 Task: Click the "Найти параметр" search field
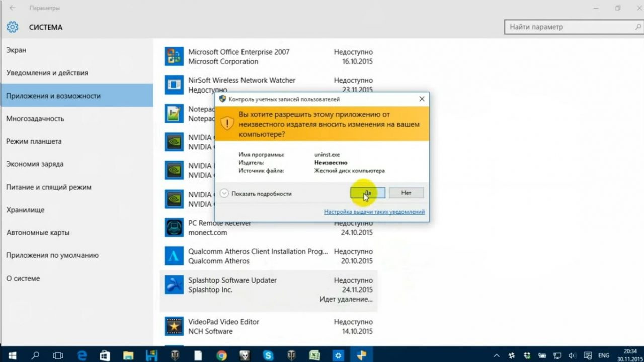coord(563,27)
